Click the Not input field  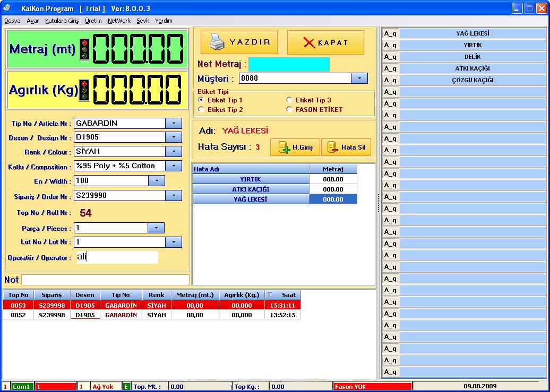pyautogui.click(x=105, y=280)
